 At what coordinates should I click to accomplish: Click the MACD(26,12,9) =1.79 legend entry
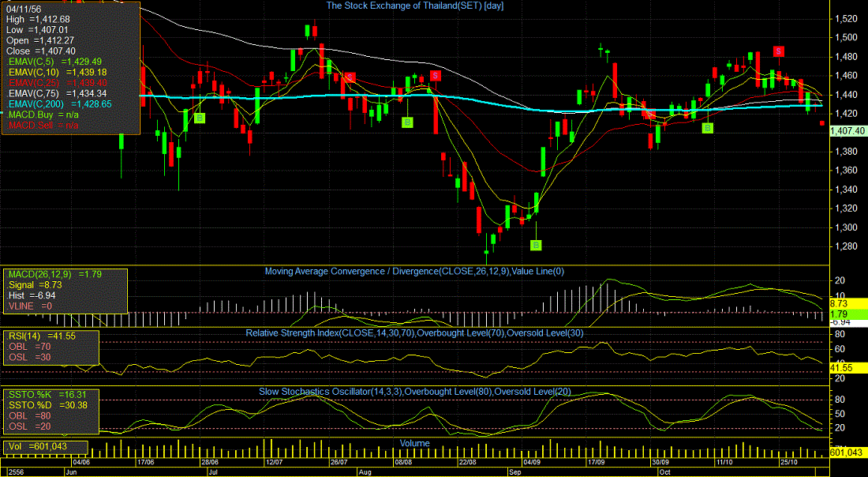pyautogui.click(x=54, y=274)
